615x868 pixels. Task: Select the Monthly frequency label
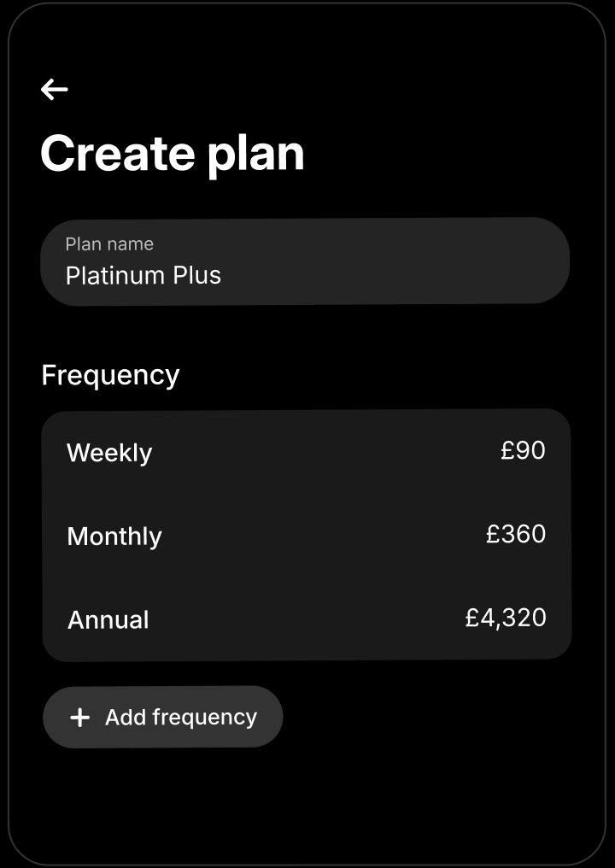(114, 537)
